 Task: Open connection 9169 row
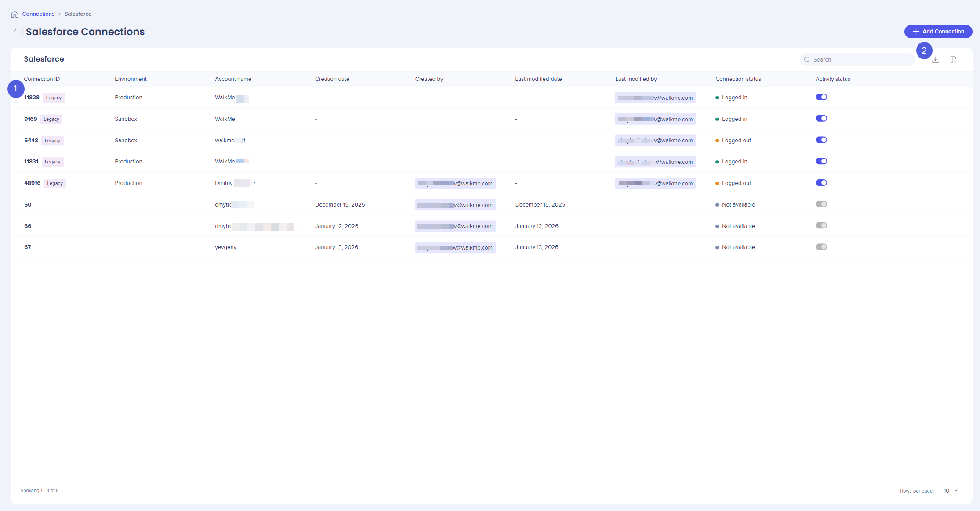pos(30,119)
